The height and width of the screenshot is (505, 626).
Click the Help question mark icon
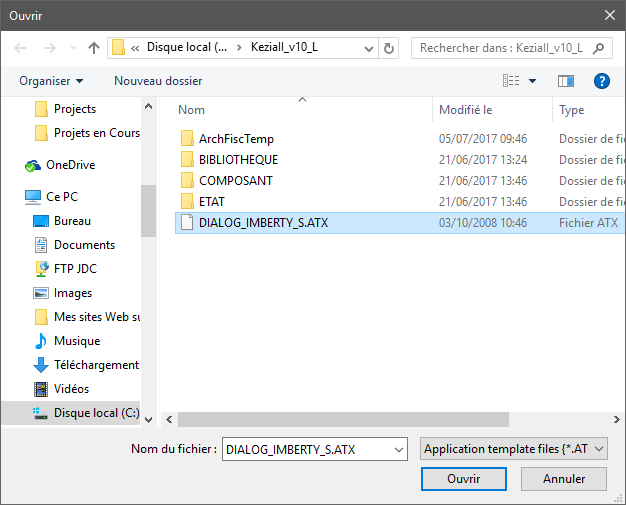pos(602,81)
